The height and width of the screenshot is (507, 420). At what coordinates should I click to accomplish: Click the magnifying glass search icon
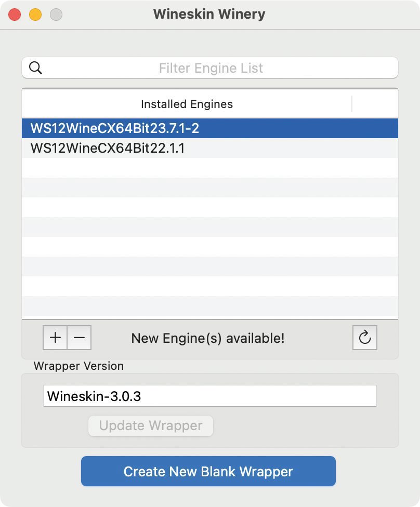click(x=35, y=68)
